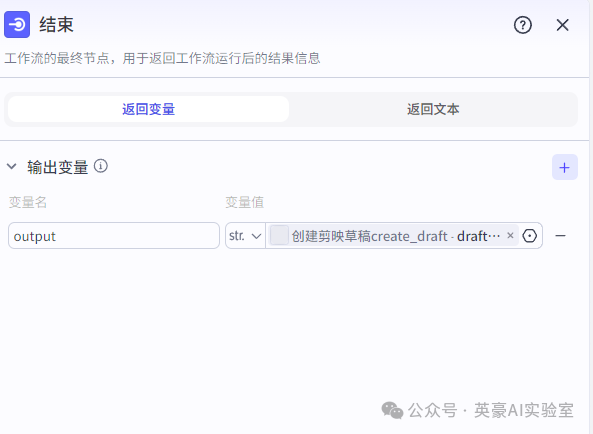This screenshot has width=593, height=434.
Task: Click the 结束 end node icon
Action: tap(17, 25)
